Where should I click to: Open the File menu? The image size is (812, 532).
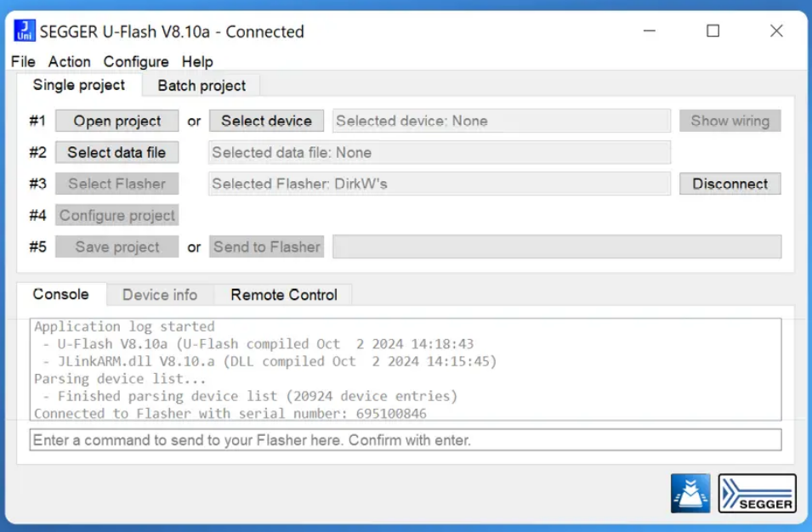[x=23, y=62]
